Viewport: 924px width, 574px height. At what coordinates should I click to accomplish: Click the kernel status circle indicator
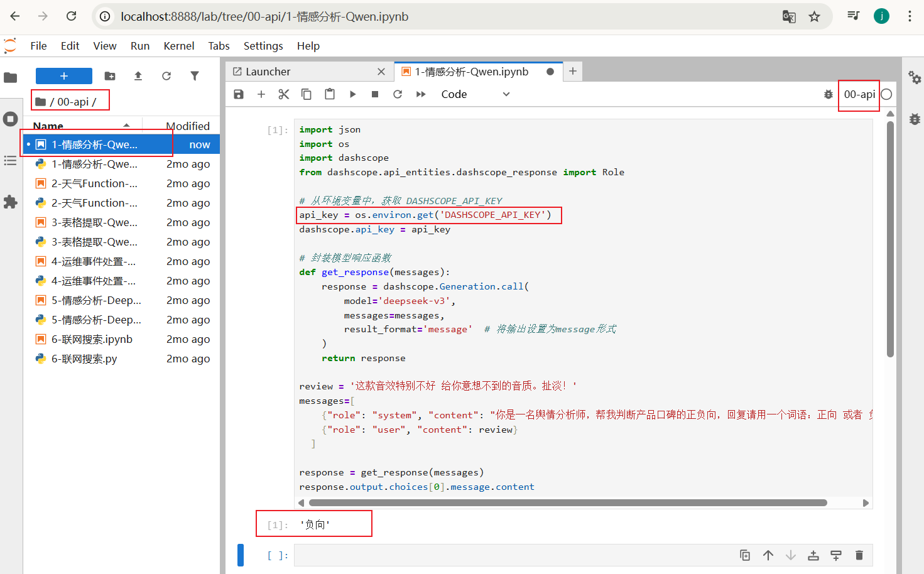point(886,94)
